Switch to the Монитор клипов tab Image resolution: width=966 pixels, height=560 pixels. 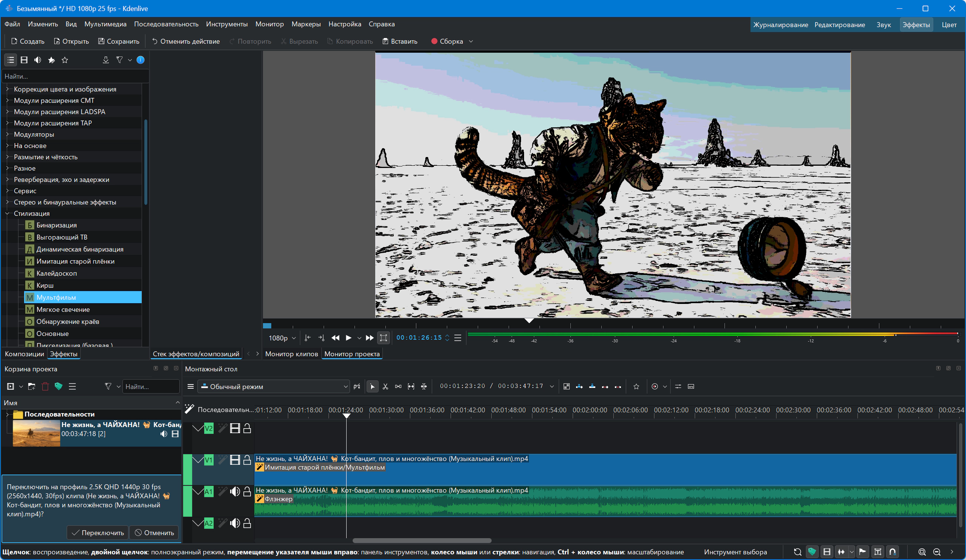click(x=291, y=354)
